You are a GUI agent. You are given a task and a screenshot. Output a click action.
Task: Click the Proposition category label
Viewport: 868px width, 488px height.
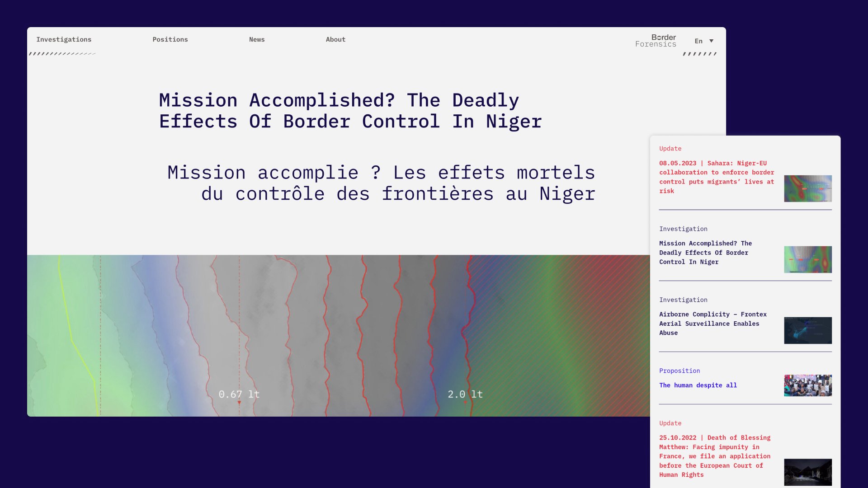click(679, 371)
